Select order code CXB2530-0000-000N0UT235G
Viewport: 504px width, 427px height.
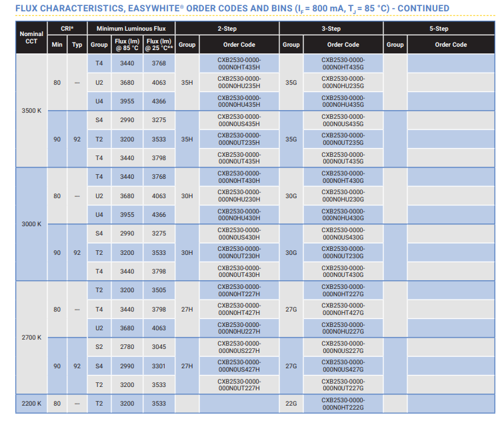[x=343, y=139]
